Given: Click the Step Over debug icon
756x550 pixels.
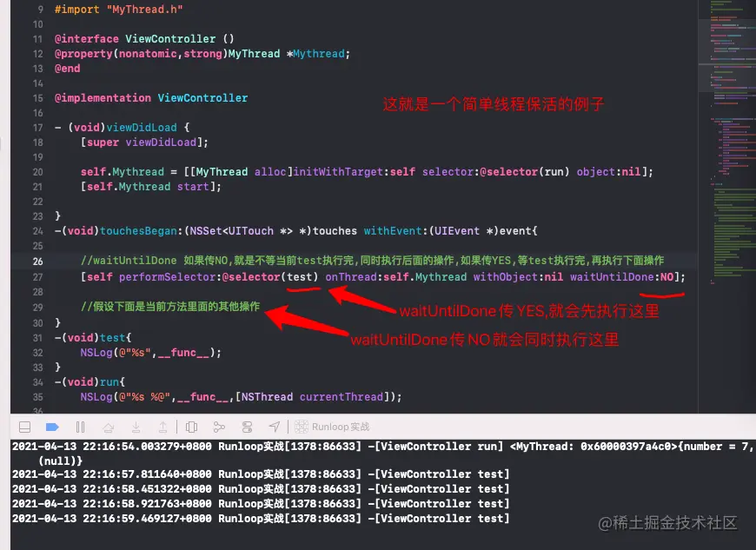Looking at the screenshot, I should click(x=109, y=427).
